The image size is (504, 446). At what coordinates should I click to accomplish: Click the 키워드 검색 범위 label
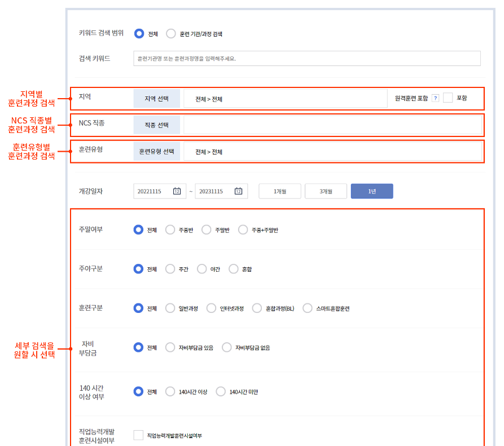[101, 33]
